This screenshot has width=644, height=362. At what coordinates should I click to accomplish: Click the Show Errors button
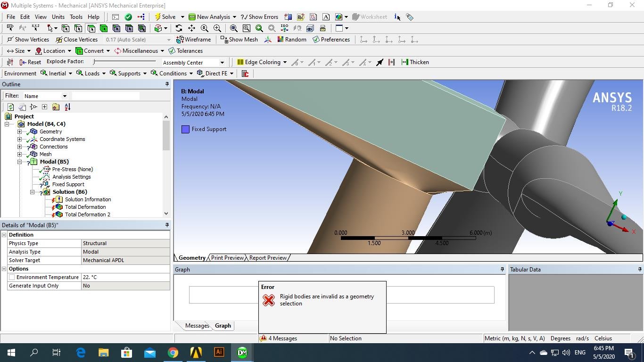click(x=259, y=17)
